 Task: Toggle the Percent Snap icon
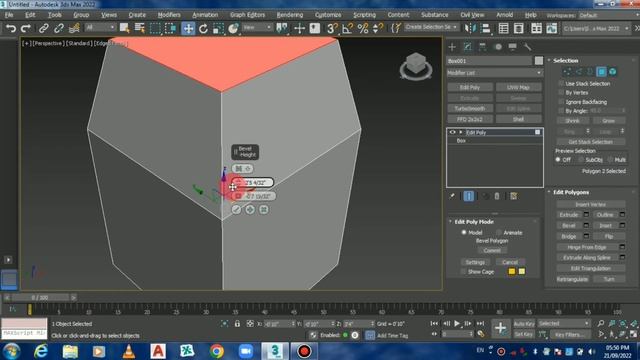[363, 28]
